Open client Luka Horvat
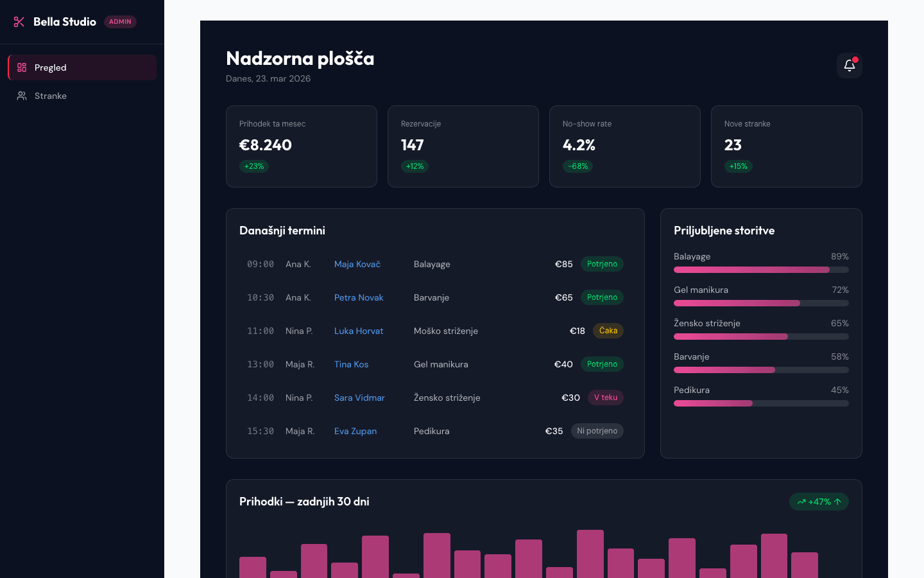The width and height of the screenshot is (924, 578). [x=359, y=331]
